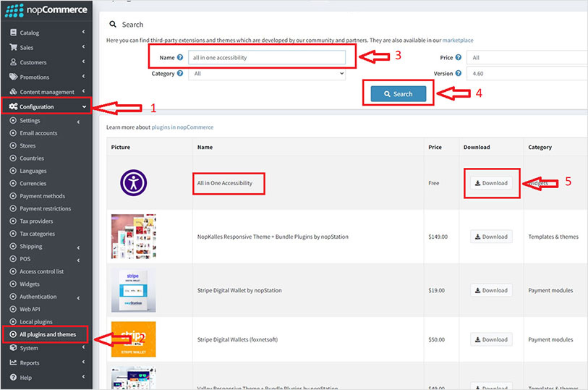
Task: Open plugins in nopCommerce link
Action: [182, 127]
